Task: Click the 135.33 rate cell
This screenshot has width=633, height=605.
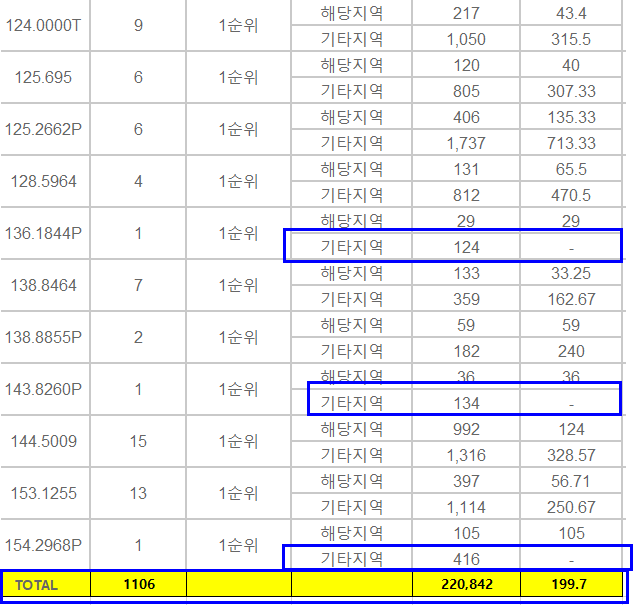Action: (571, 117)
